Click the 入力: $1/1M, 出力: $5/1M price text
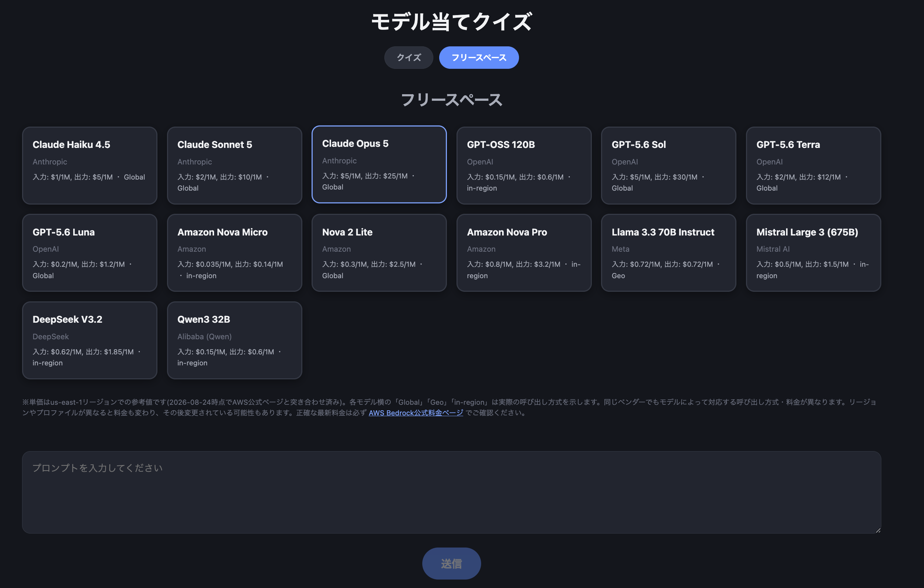 click(x=73, y=177)
